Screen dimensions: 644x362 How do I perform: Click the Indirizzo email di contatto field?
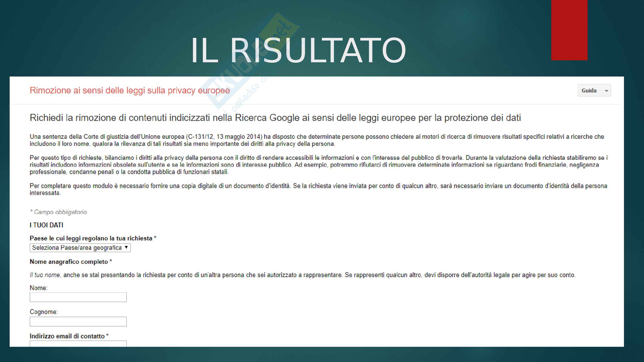[x=78, y=344]
